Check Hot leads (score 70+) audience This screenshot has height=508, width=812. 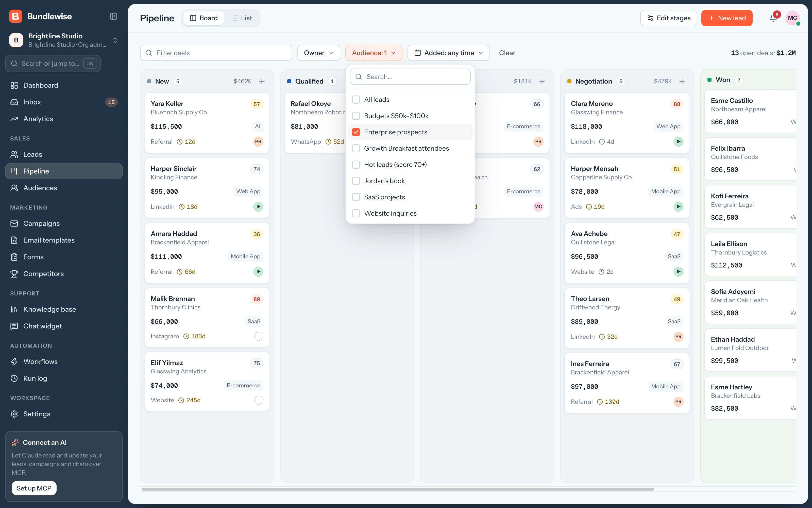[x=356, y=165]
